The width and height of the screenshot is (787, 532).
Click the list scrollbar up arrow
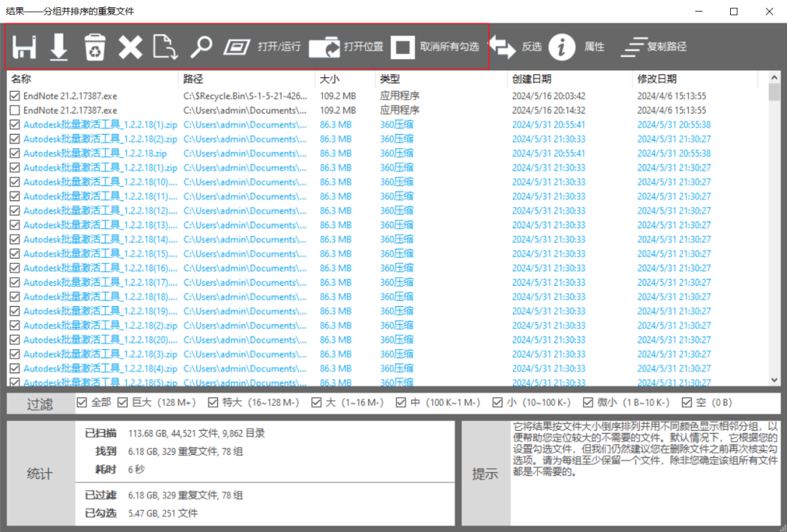pos(774,77)
